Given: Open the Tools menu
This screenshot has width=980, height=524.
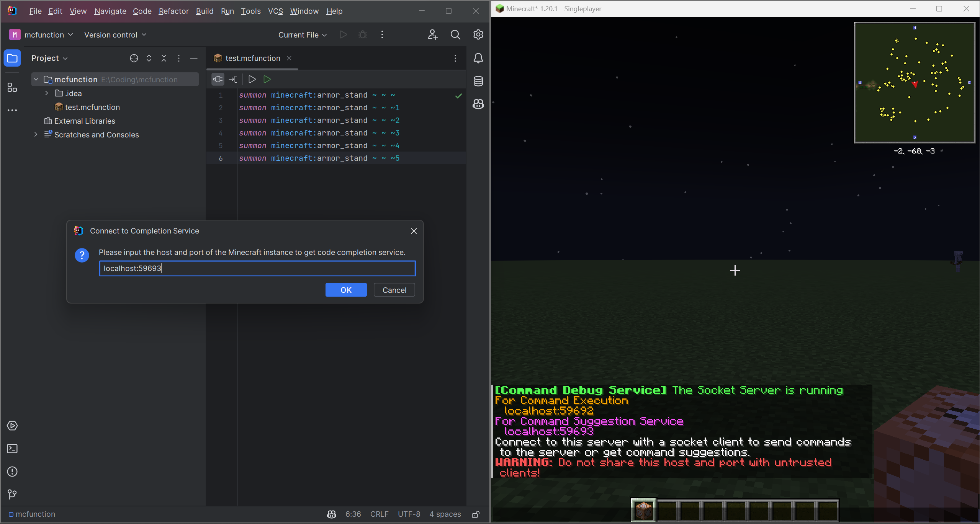Looking at the screenshot, I should (250, 11).
